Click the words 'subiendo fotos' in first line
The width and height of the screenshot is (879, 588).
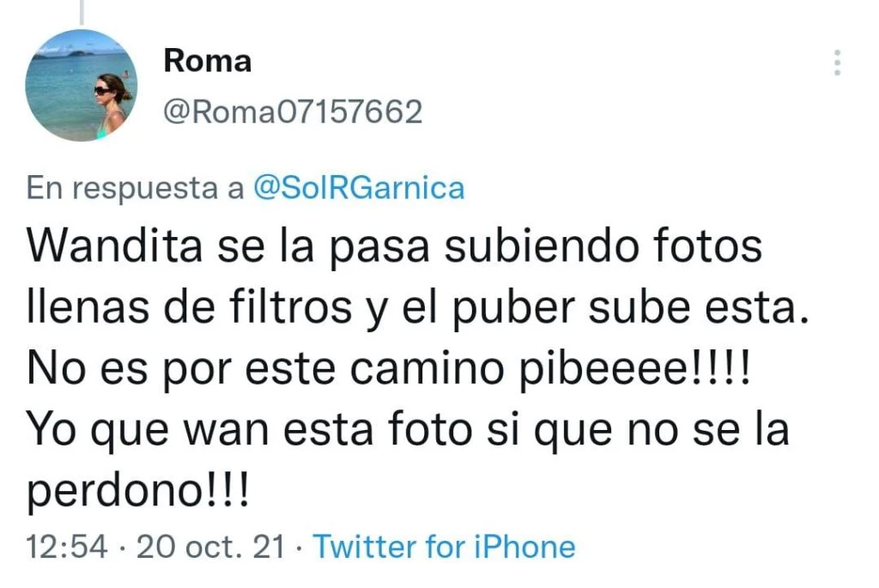click(603, 246)
